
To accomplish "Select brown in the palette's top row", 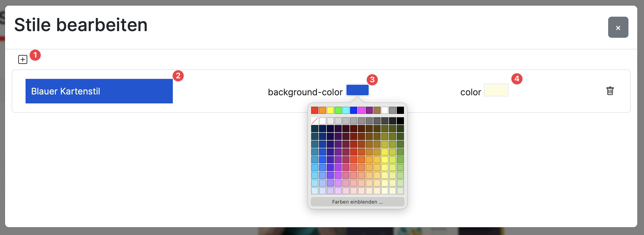I will (x=377, y=111).
